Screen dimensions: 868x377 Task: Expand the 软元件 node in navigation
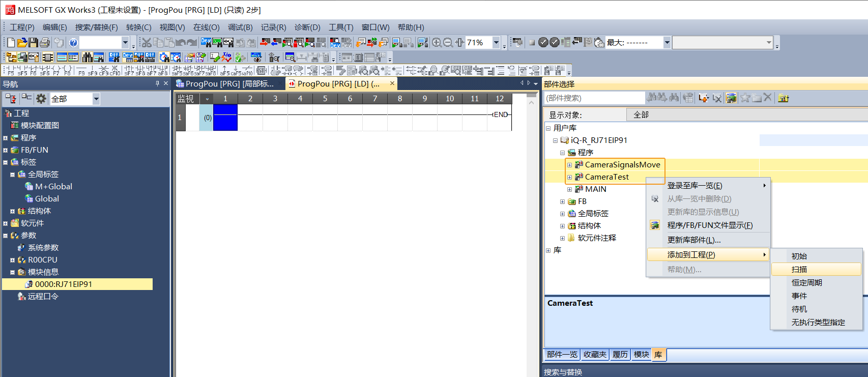tap(6, 223)
